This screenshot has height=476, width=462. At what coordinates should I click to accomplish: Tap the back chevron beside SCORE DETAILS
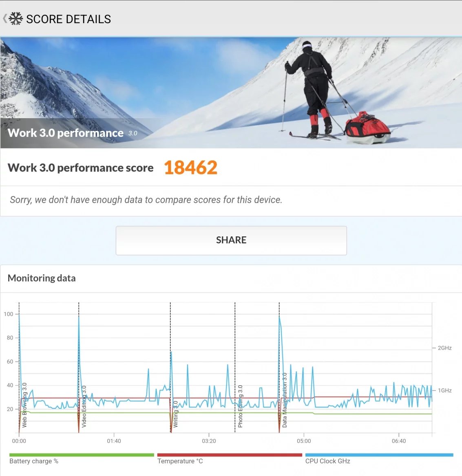pyautogui.click(x=4, y=19)
